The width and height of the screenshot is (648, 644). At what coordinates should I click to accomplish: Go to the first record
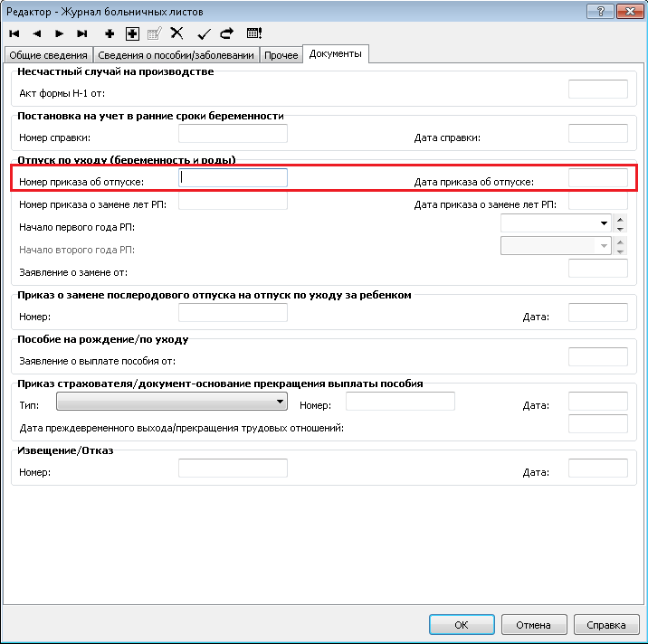14,33
